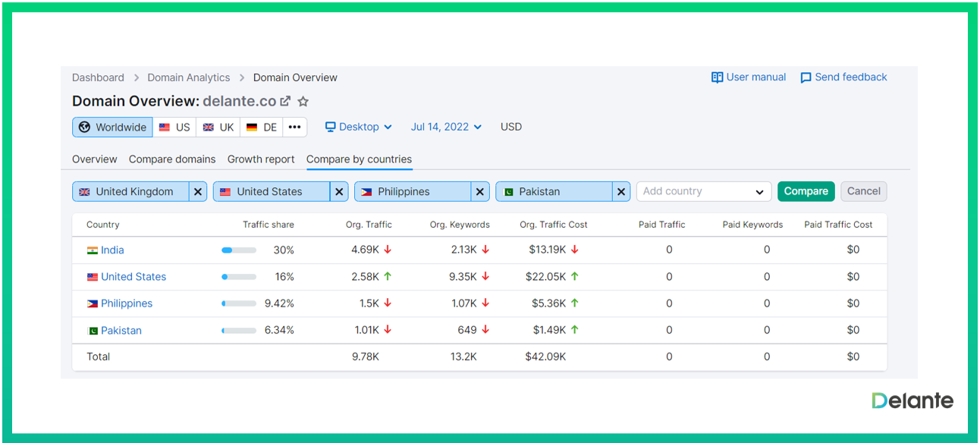Click Pakistan traffic share bar

click(239, 331)
